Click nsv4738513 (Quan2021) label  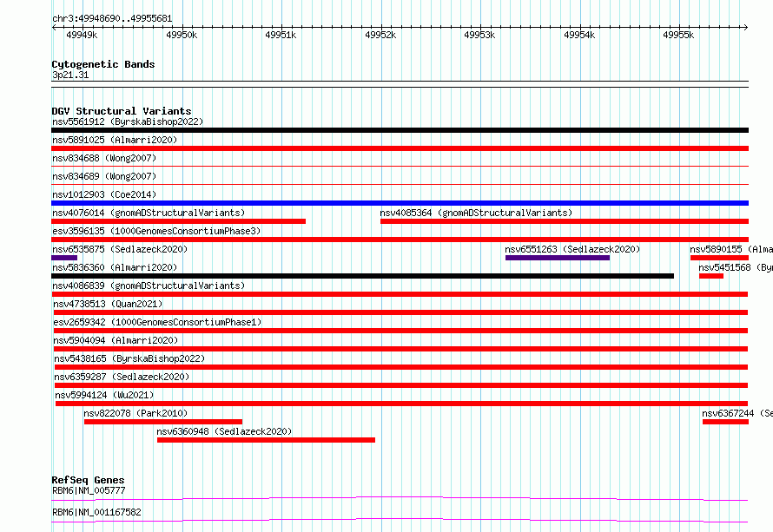click(108, 304)
